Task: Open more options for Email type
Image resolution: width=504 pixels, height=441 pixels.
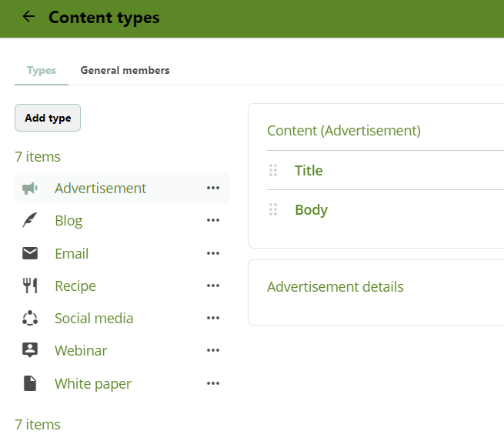Action: 213,253
